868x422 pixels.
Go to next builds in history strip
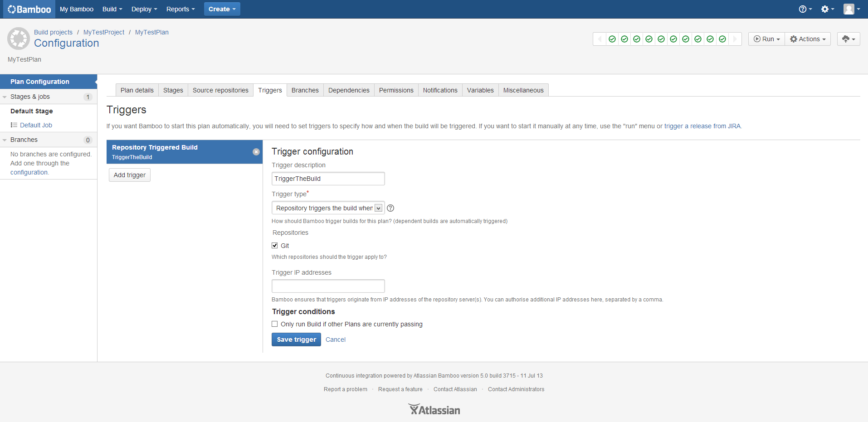click(735, 39)
